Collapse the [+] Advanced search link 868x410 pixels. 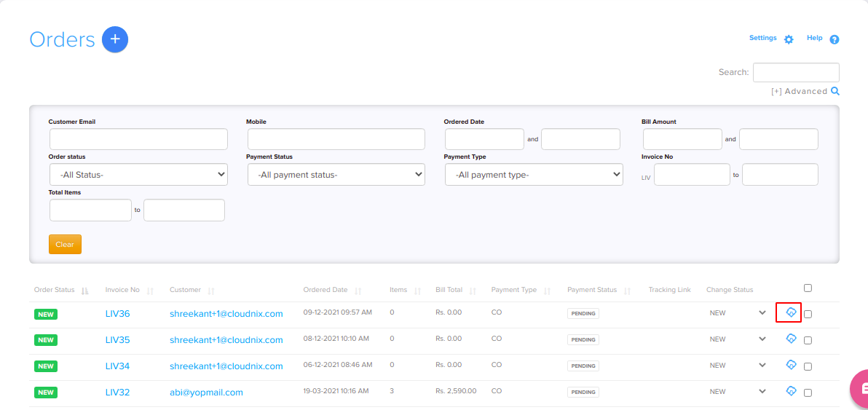tap(799, 91)
